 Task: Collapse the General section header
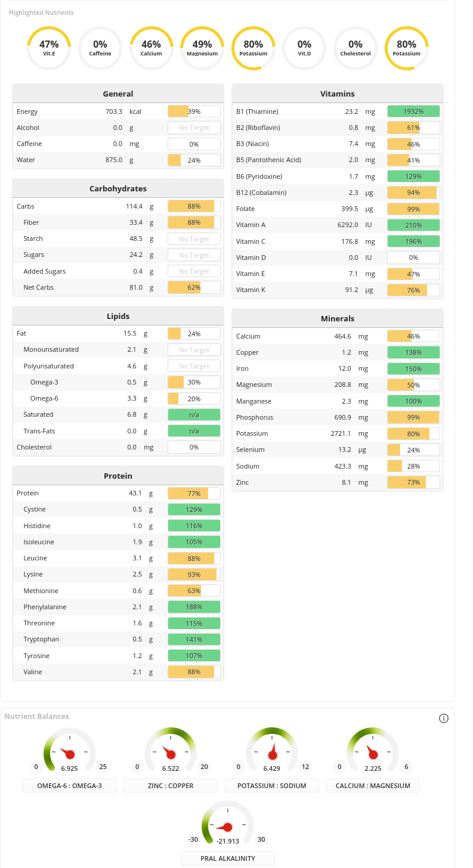point(118,94)
